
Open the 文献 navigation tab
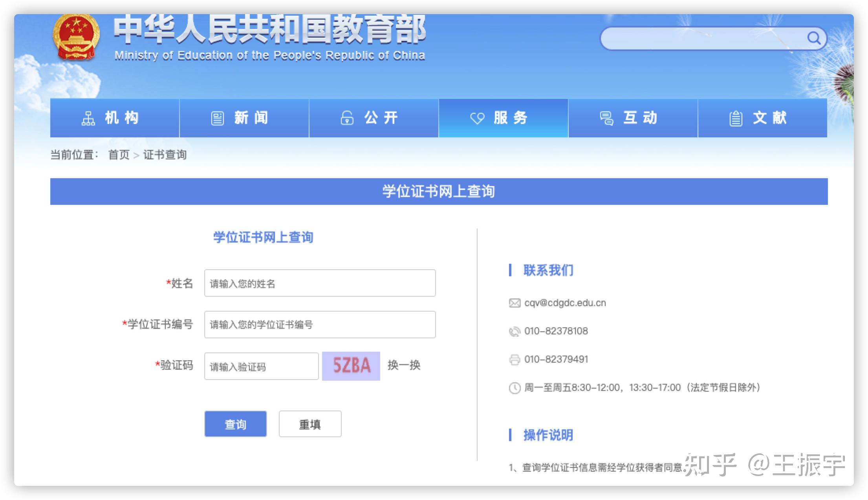click(x=763, y=118)
